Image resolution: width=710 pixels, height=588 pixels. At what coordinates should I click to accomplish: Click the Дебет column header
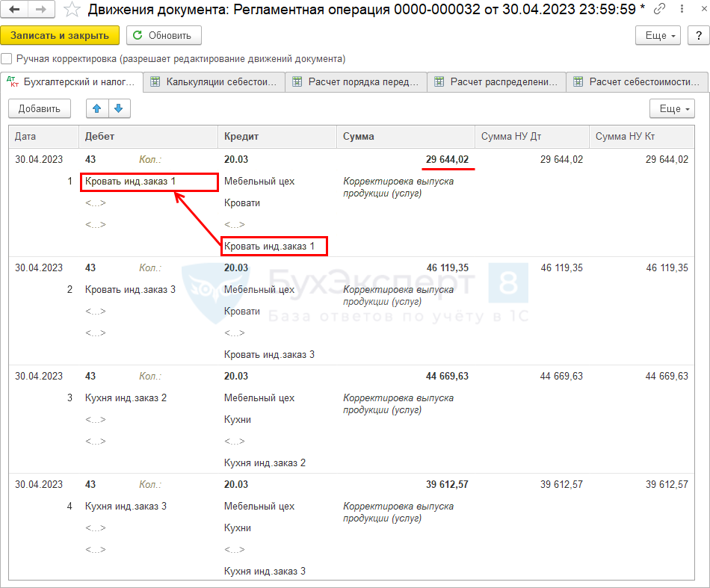(149, 137)
